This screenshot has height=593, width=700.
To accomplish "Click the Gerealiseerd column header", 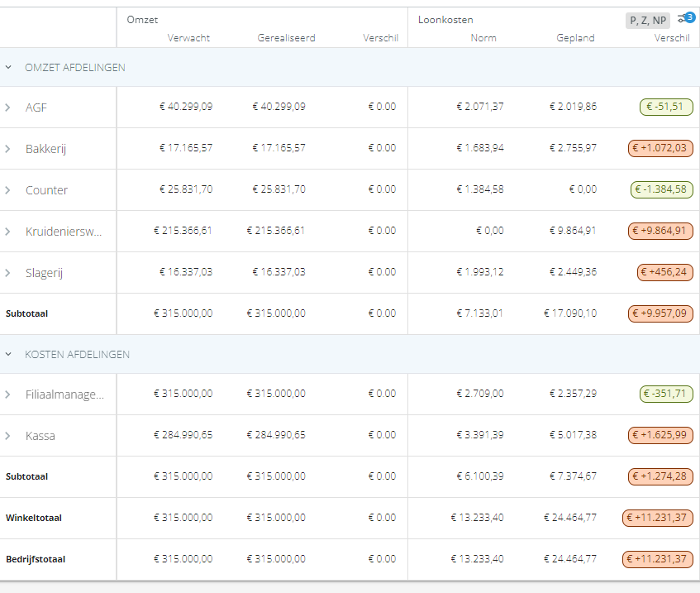I will click(x=286, y=38).
